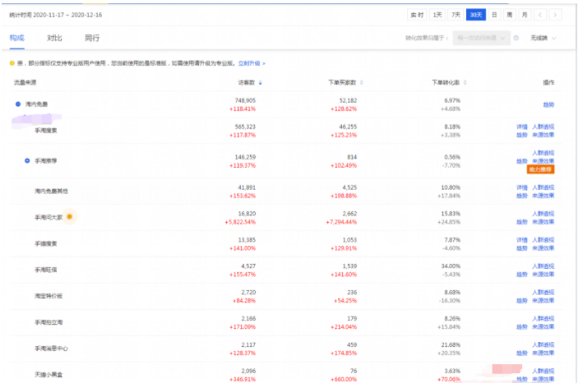Open 人群透视 for 手淘旺信 row
Viewport: 588px width, 383px height.
543,266
